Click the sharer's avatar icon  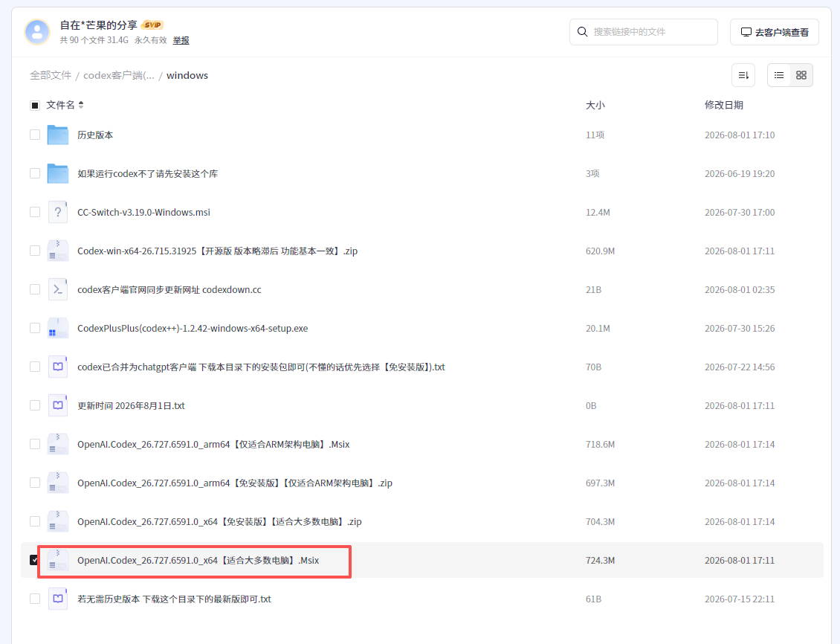(37, 32)
